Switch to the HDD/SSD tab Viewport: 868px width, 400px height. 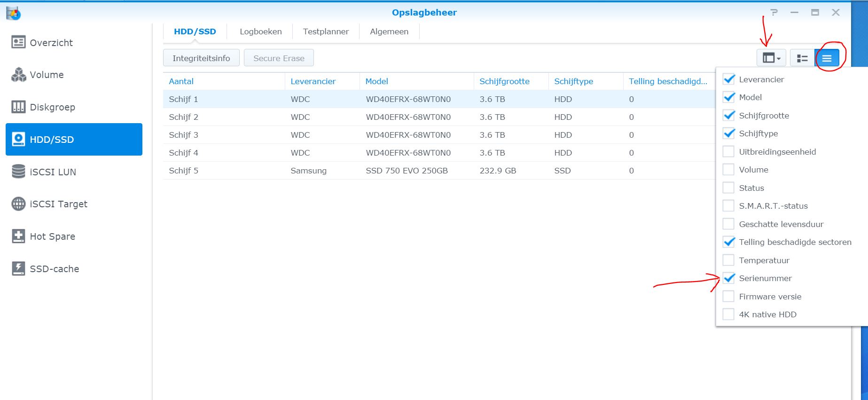[x=195, y=32]
